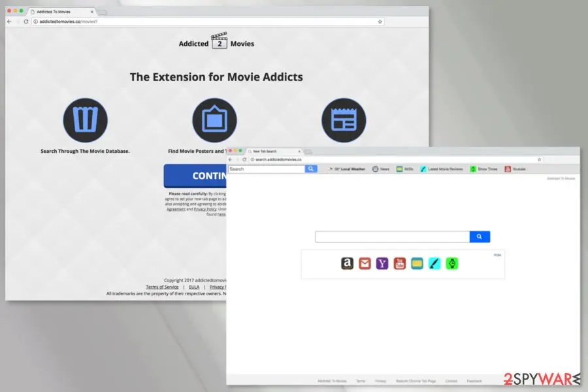Open News in the extension toolbar
588x392 pixels.
[x=381, y=169]
